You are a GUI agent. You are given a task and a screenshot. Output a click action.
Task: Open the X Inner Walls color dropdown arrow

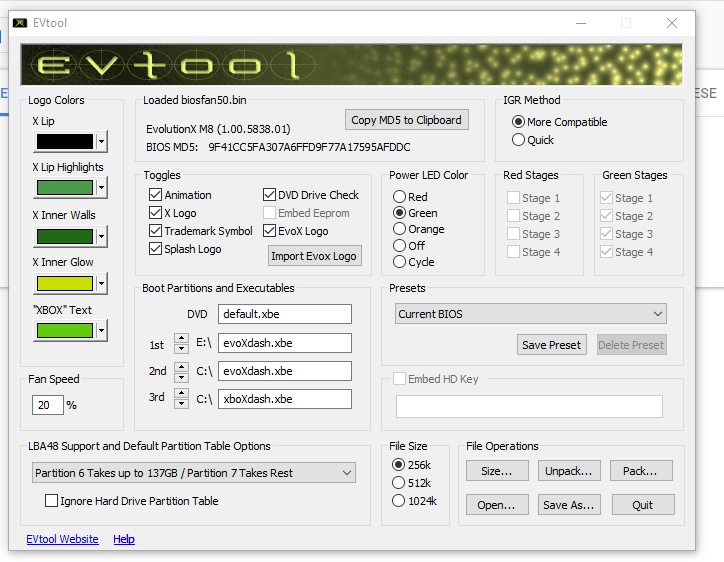[101, 236]
